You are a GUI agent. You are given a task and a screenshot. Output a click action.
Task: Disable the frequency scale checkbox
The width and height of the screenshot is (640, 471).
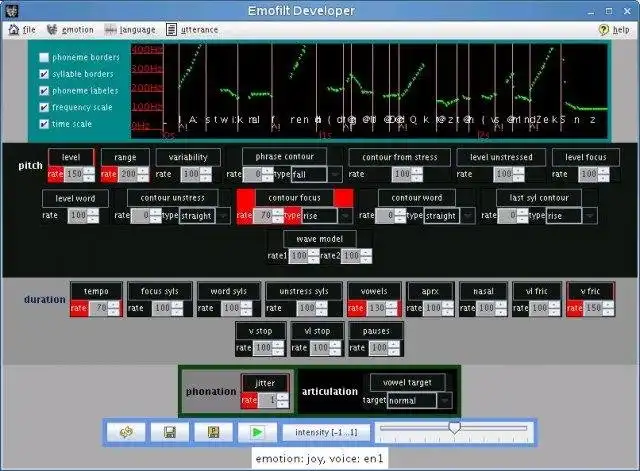(x=44, y=107)
